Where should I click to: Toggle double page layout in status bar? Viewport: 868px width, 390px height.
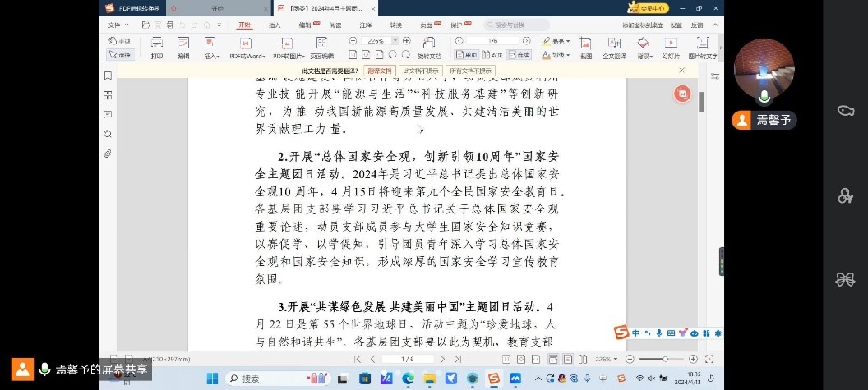coord(582,359)
